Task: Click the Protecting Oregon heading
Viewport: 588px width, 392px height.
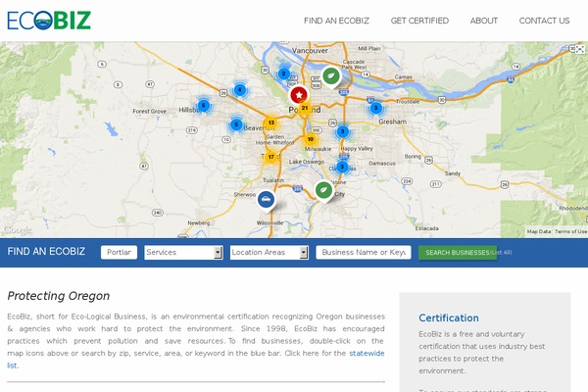Action: pos(59,296)
